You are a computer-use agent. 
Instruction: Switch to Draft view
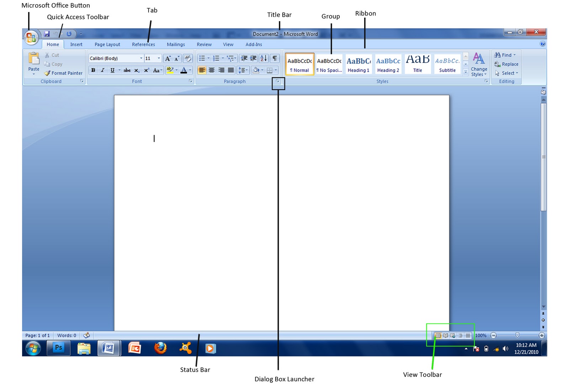click(468, 335)
